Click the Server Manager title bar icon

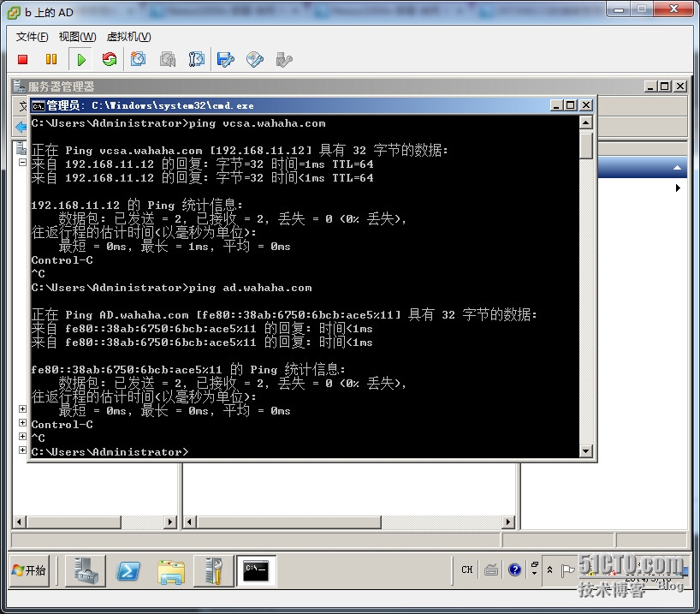click(19, 86)
